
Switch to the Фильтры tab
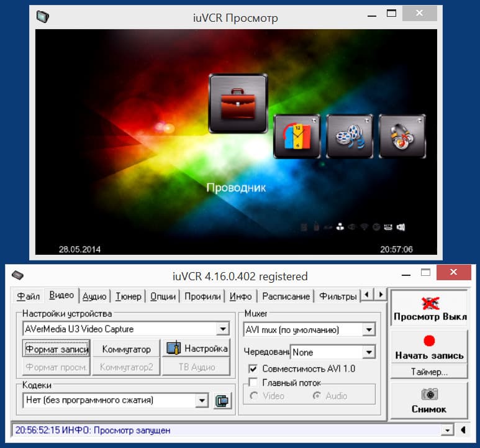338,296
